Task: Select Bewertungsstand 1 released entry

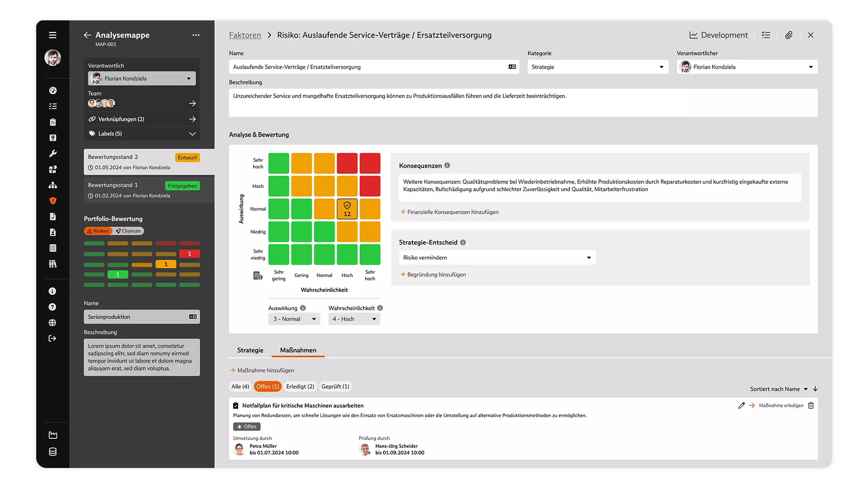Action: pyautogui.click(x=149, y=190)
